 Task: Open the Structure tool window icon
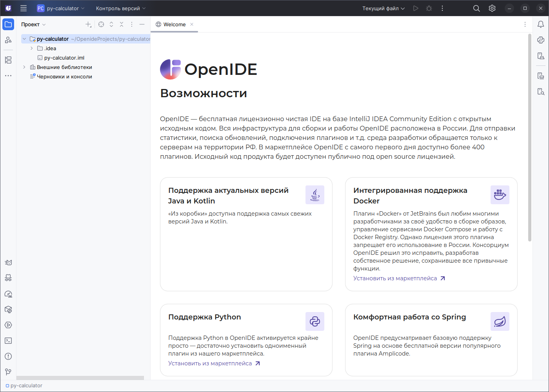tap(8, 60)
